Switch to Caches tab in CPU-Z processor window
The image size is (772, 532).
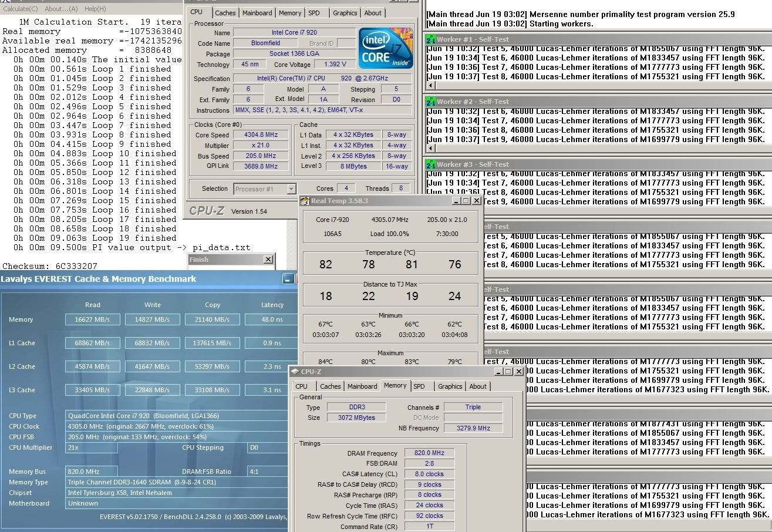(225, 13)
